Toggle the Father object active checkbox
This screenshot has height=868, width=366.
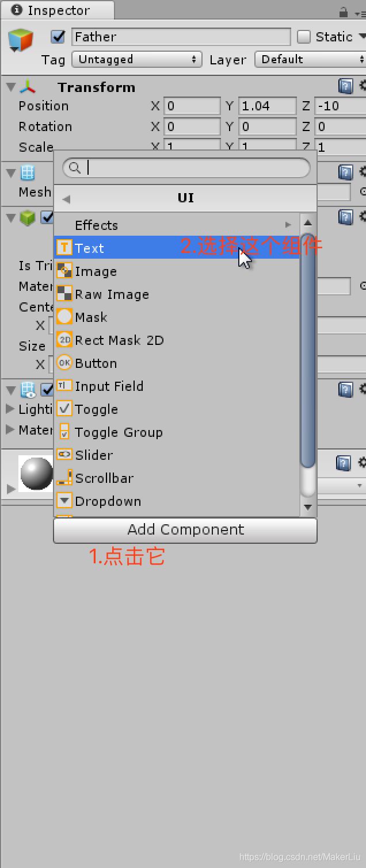pyautogui.click(x=58, y=37)
